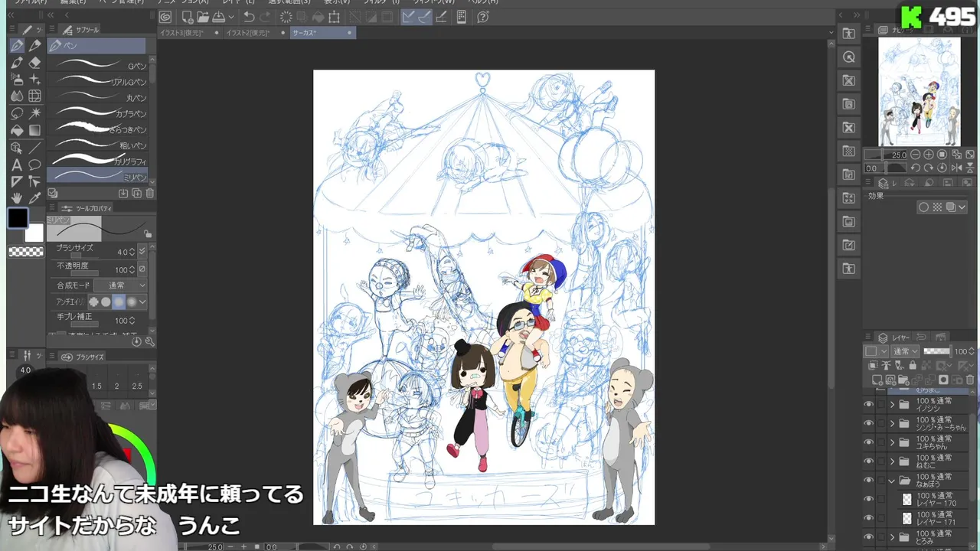Hide layer レイヤー 171

(868, 518)
